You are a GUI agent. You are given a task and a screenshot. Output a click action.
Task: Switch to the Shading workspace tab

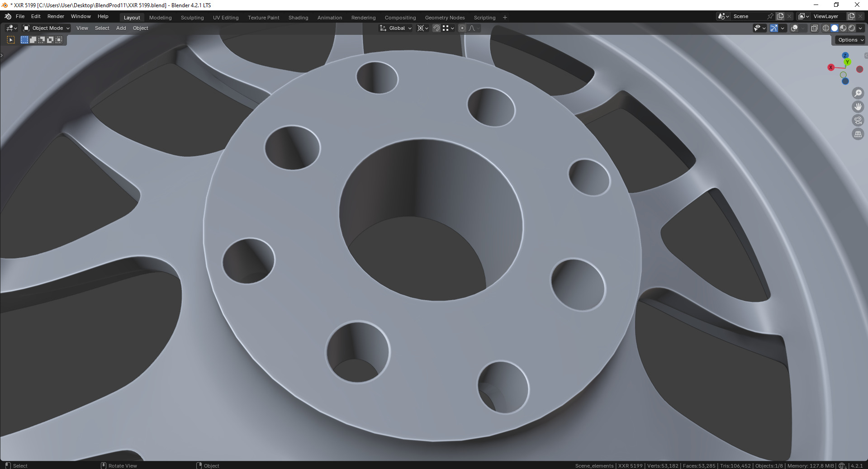coord(298,18)
